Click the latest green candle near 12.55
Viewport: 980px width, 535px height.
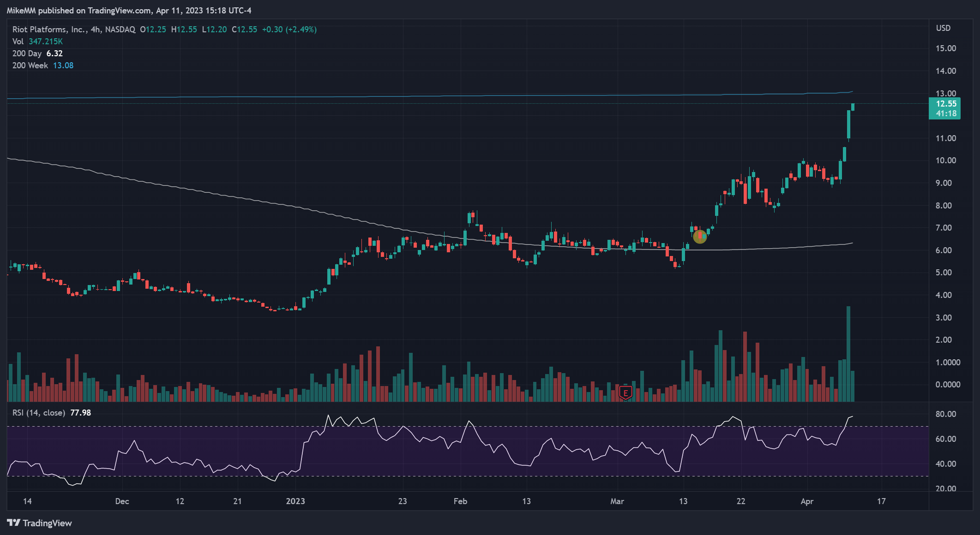[853, 107]
